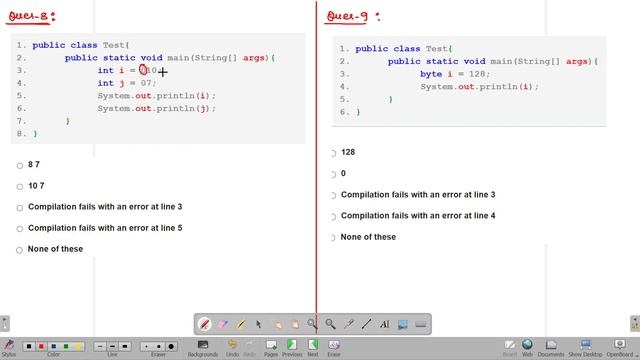Viewport: 640px width, 360px height.
Task: Click the handwritten 'Ques-9' heading
Action: tap(353, 17)
